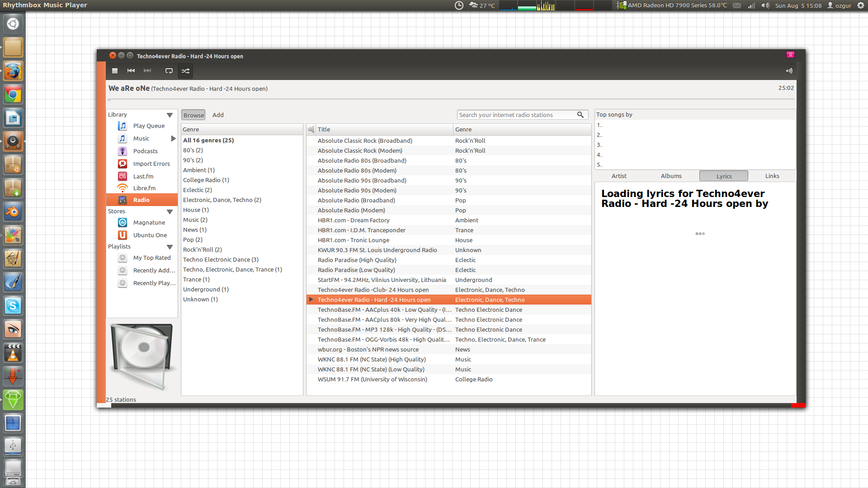Image resolution: width=868 pixels, height=488 pixels.
Task: Open Music library source
Action: point(142,139)
